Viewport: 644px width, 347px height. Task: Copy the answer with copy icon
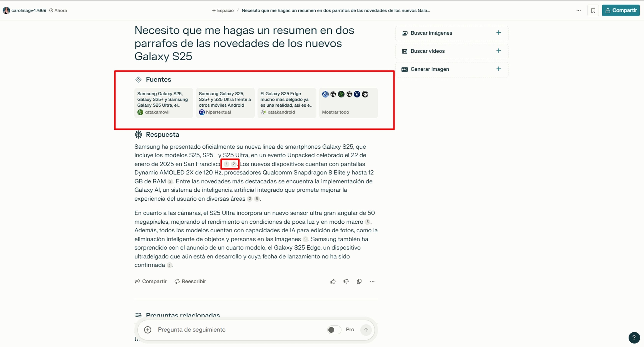tap(359, 281)
